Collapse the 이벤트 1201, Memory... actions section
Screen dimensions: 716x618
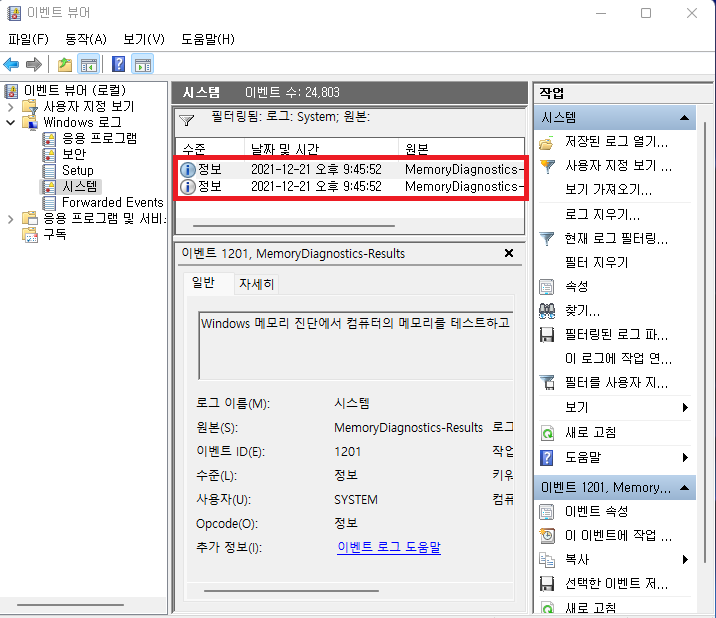(684, 488)
